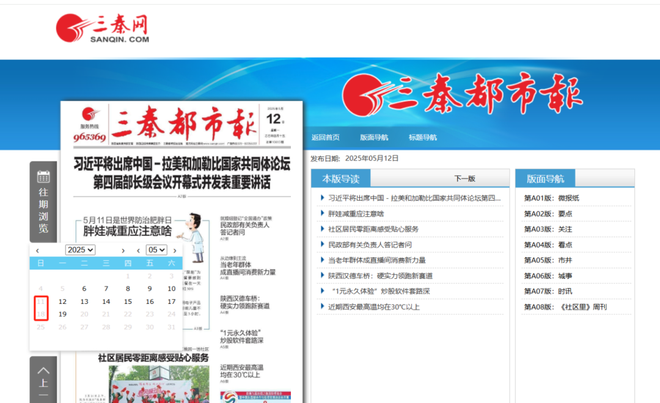
Task: Select date 6 in the calendar
Action: (84, 289)
